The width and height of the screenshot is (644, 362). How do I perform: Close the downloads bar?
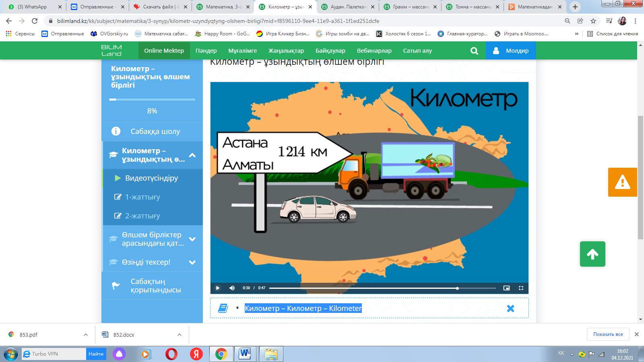click(x=637, y=334)
